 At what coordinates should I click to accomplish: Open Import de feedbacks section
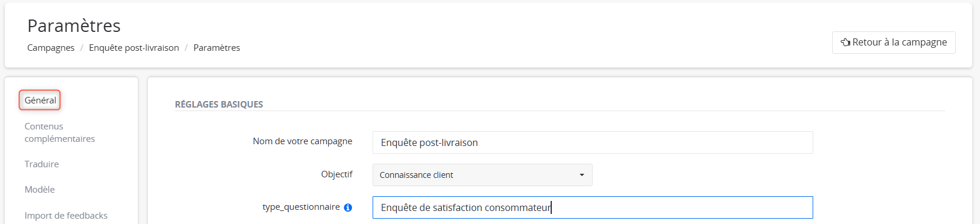pos(66,216)
